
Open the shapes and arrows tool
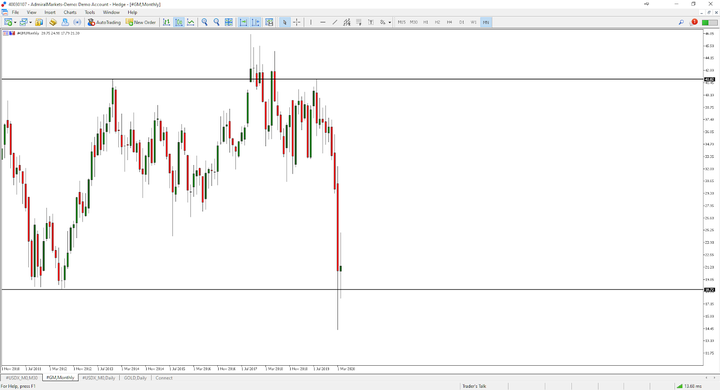(x=382, y=22)
